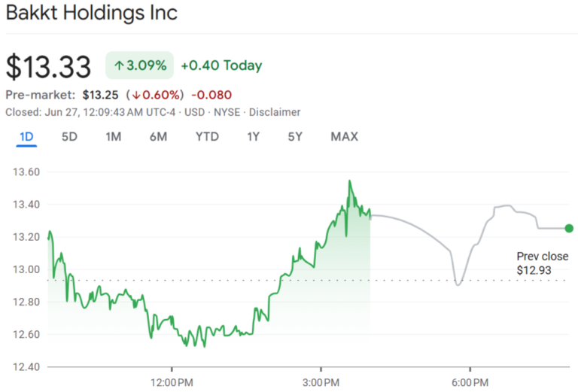Click the up arrow in the percentage badge
Viewport: 578px width, 392px height.
(119, 65)
